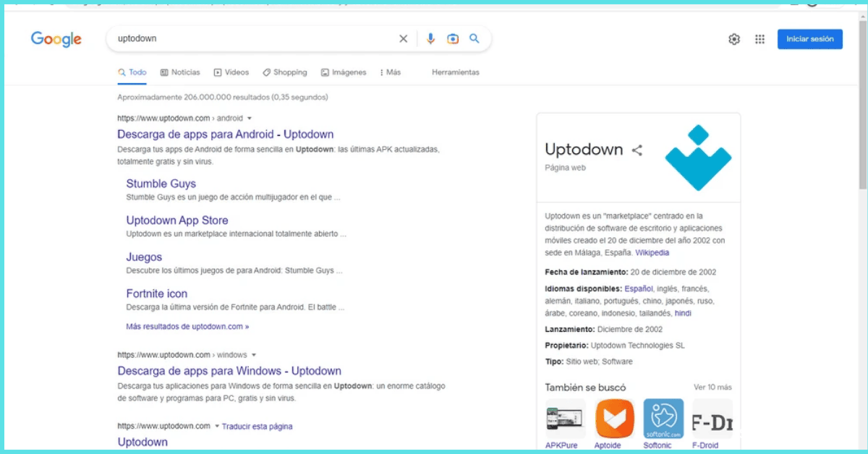Click Softonic label link
Screen dimensions: 868x454
click(x=658, y=445)
